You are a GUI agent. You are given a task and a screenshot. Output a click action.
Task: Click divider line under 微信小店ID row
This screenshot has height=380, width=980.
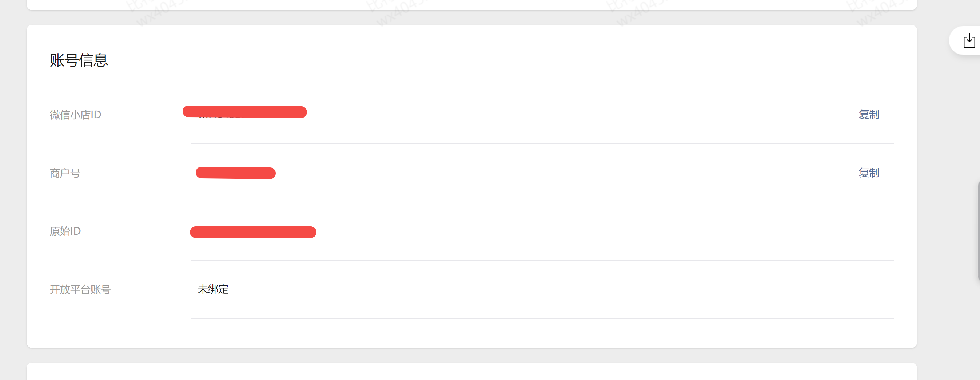tap(542, 143)
